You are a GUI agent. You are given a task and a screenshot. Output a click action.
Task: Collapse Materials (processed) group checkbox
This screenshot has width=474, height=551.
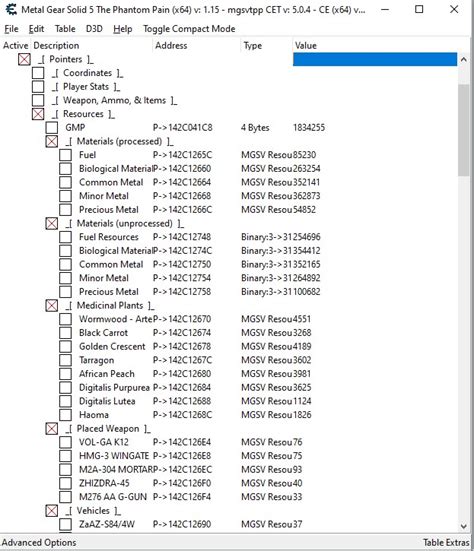52,141
